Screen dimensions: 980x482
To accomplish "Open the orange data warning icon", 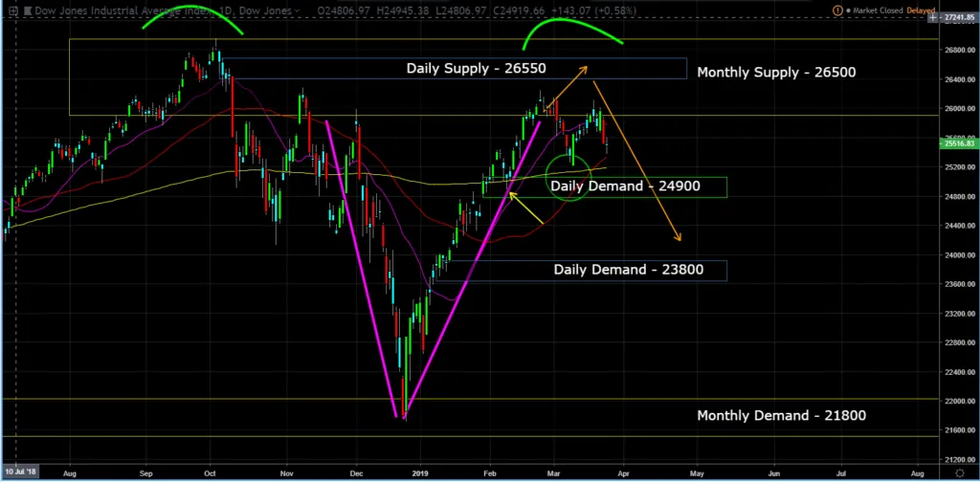I will (x=837, y=11).
